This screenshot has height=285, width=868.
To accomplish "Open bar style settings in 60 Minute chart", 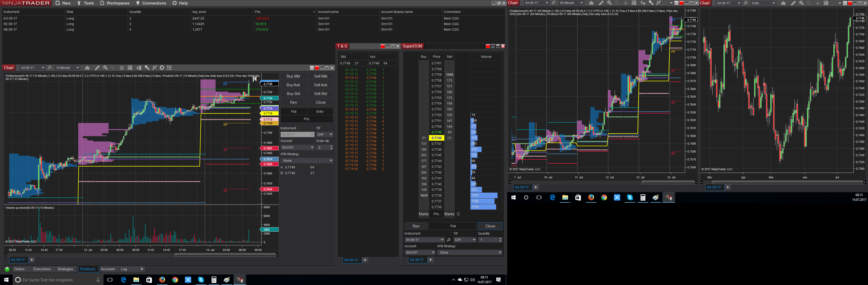I will pos(591,3).
